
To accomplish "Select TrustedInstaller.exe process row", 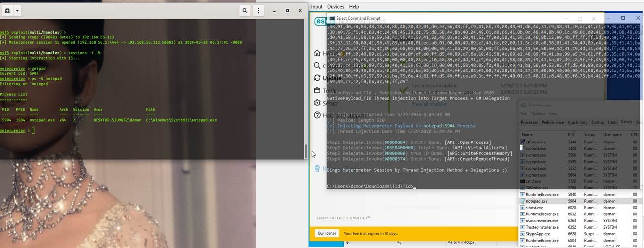I will pos(581,227).
